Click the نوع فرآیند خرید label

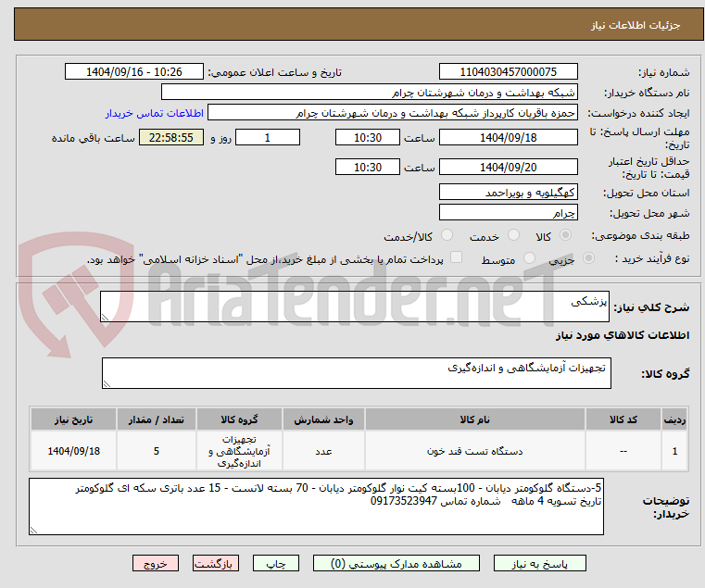652,258
